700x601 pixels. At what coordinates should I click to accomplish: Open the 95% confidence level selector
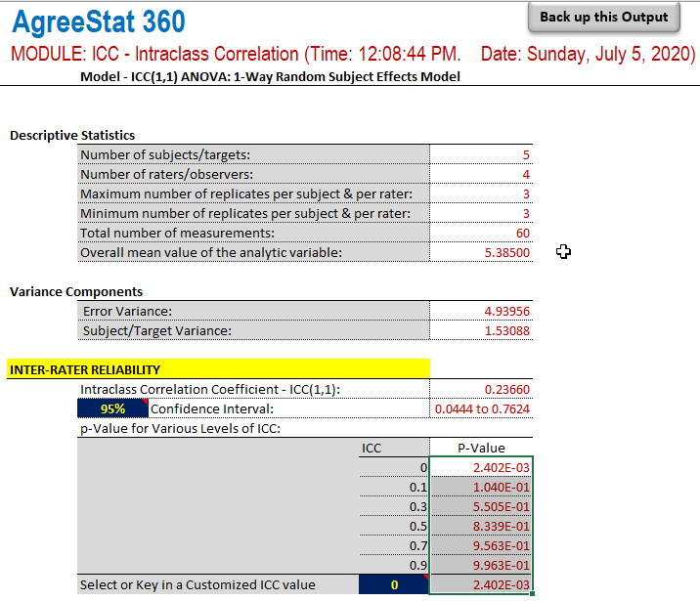click(112, 408)
